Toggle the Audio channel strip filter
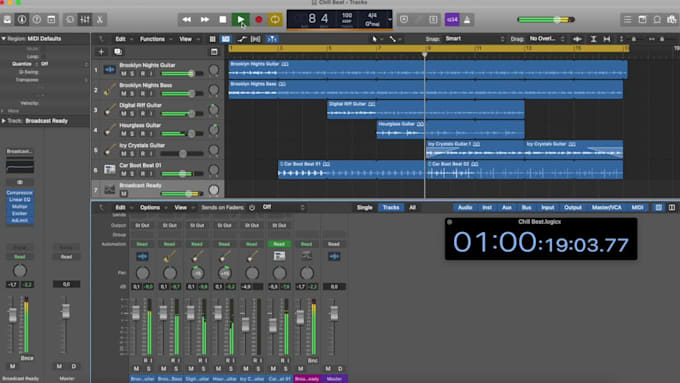 tap(465, 208)
